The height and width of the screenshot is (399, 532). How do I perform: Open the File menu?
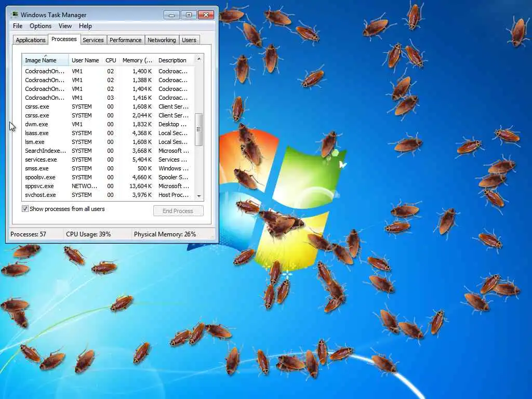point(18,26)
